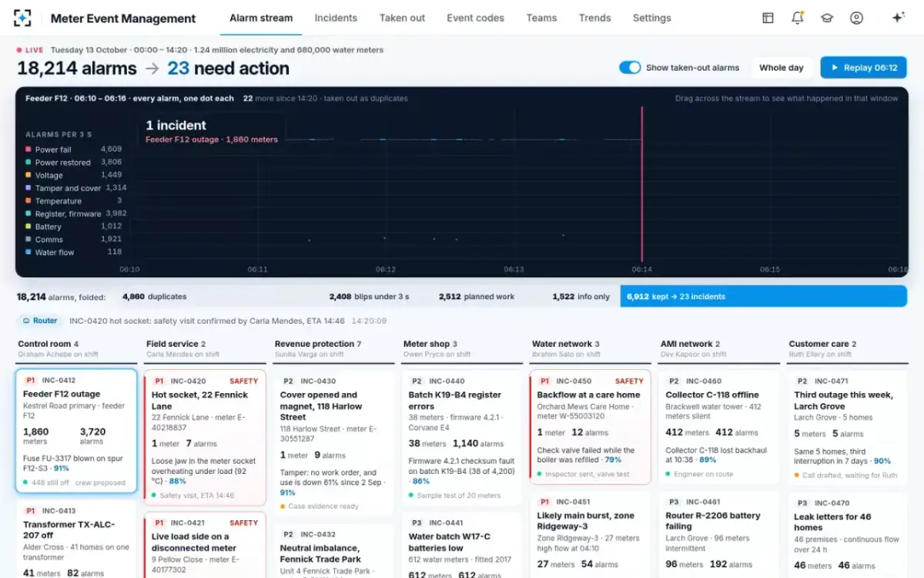Open the layout panel icon
This screenshot has width=924, height=578.
[x=768, y=18]
